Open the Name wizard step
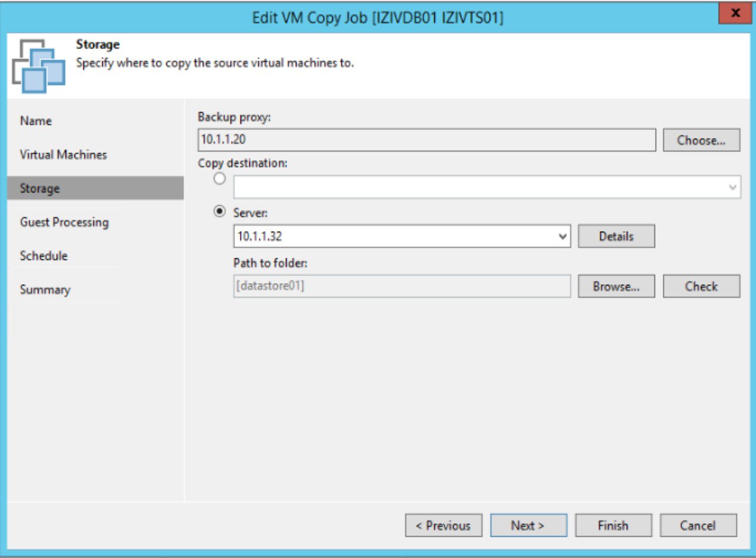Image resolution: width=756 pixels, height=558 pixels. (36, 121)
